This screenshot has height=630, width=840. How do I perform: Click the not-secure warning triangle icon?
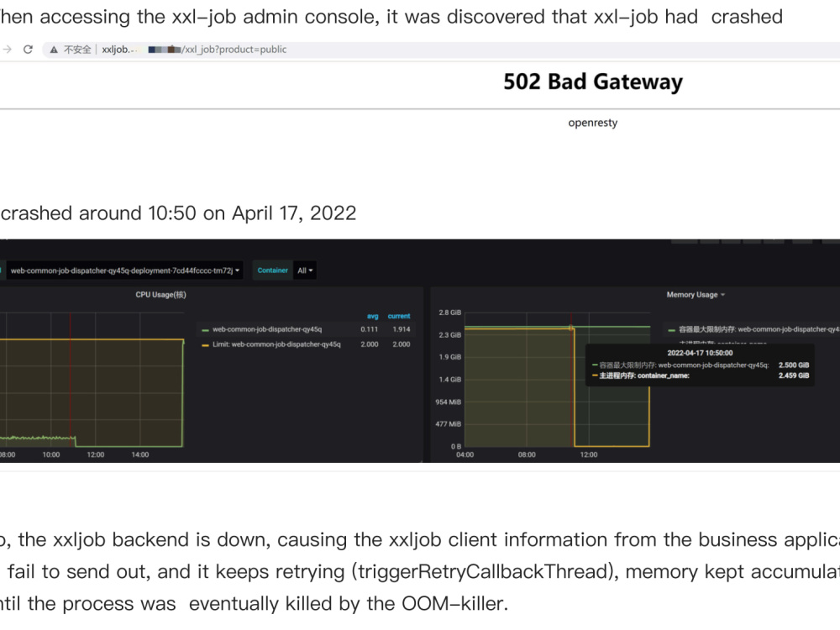click(54, 50)
